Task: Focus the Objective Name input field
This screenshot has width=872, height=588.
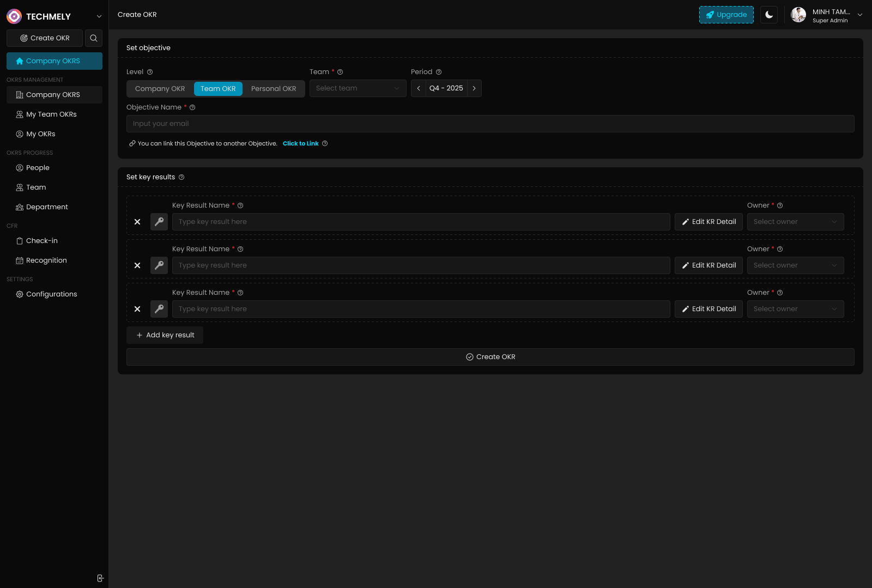Action: (x=491, y=124)
